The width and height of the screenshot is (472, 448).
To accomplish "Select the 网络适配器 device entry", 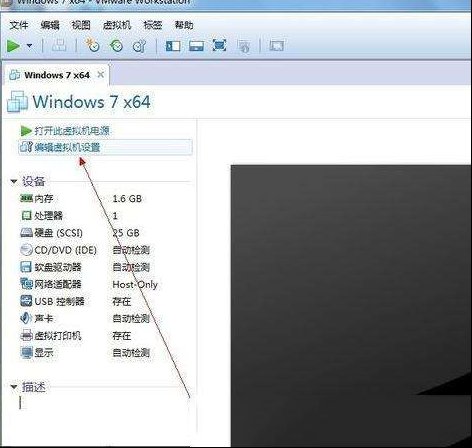I will (x=89, y=284).
